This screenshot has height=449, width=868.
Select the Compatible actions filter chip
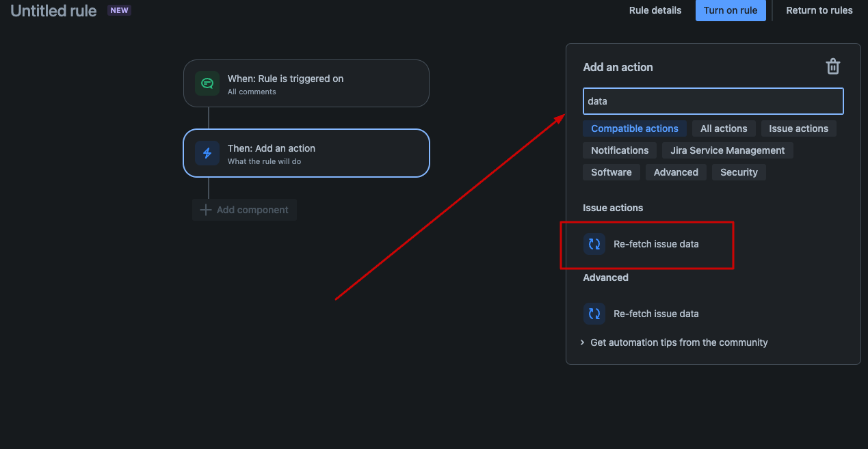click(x=634, y=128)
